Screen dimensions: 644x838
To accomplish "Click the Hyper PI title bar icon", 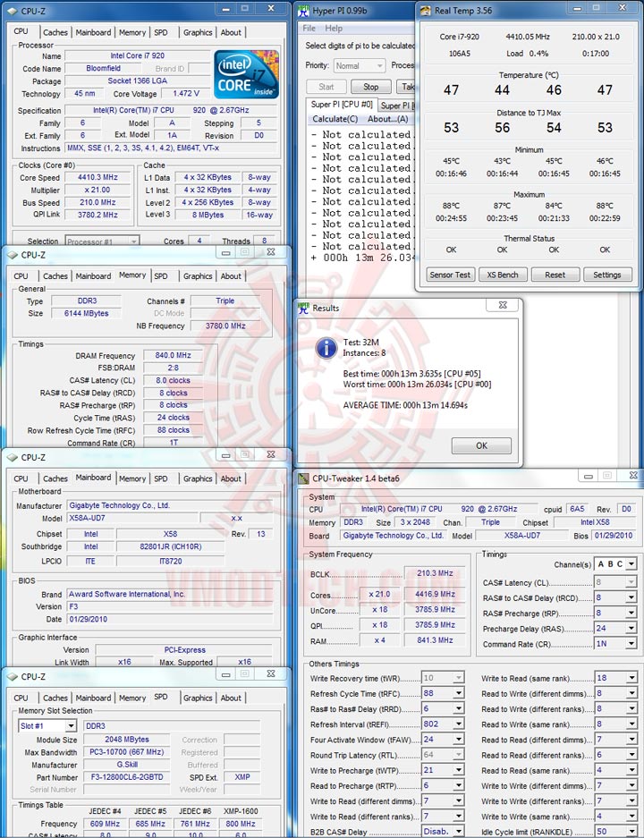I will click(303, 10).
